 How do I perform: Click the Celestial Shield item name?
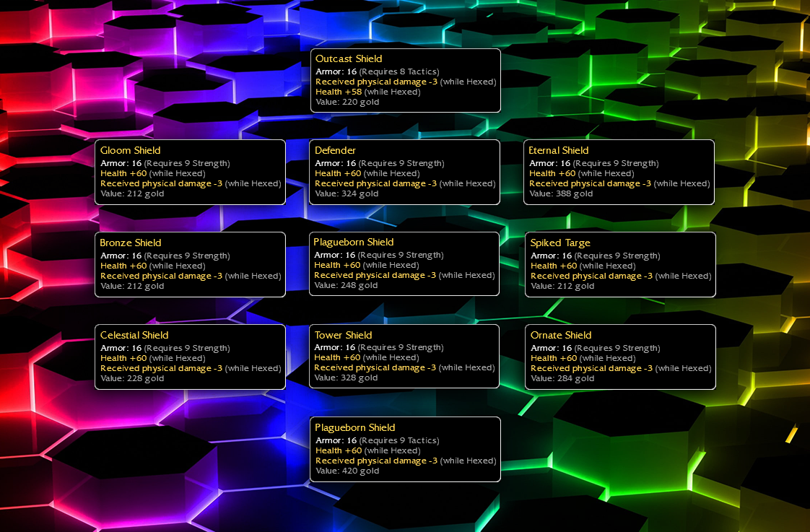tap(134, 335)
